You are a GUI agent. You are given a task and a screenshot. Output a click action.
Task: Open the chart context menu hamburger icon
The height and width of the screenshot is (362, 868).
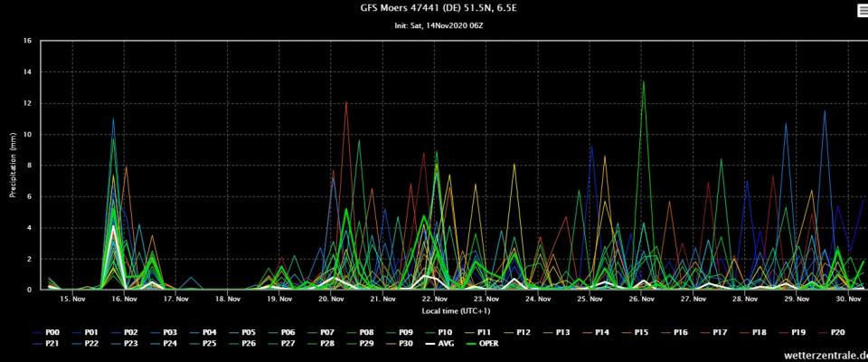pyautogui.click(x=859, y=10)
